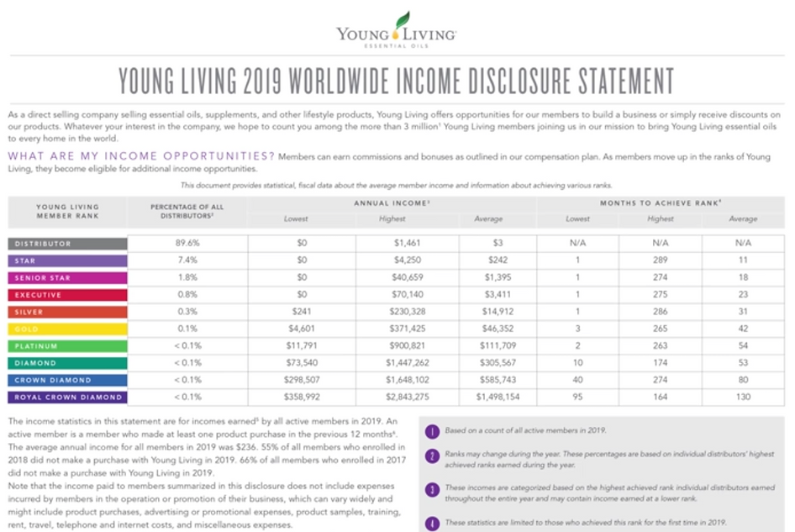Click the $70,140 Executive highest income
The height and width of the screenshot is (532, 795).
(407, 294)
